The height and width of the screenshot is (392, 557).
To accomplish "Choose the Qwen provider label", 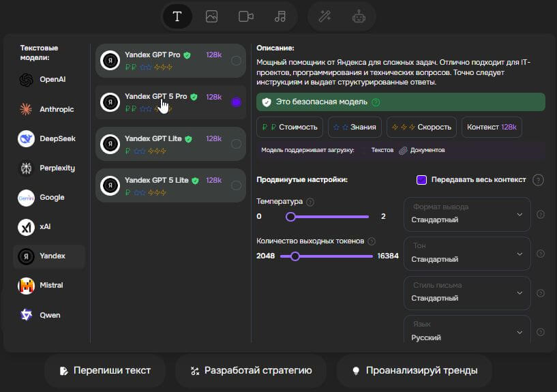I will pos(50,315).
